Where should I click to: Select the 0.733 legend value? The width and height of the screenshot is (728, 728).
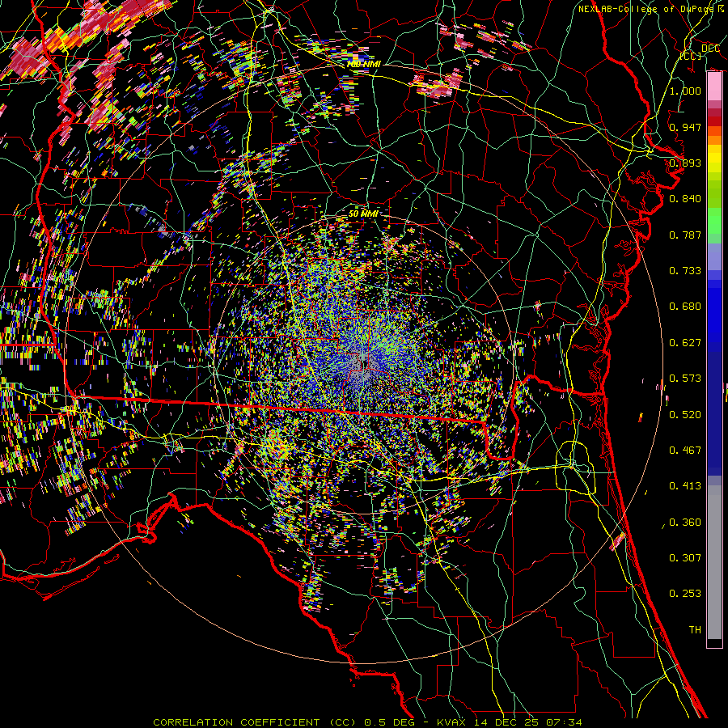685,271
